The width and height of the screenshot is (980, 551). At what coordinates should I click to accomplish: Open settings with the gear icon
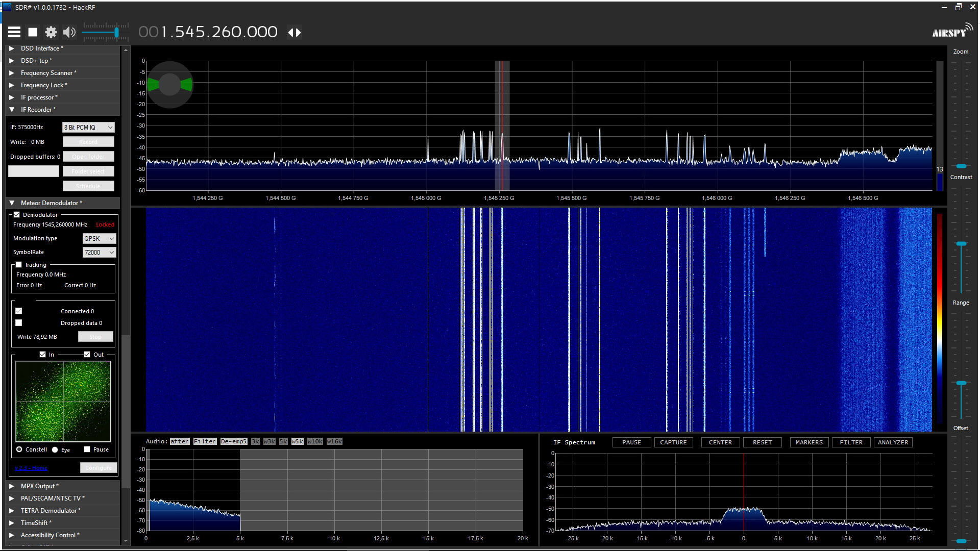pos(51,32)
